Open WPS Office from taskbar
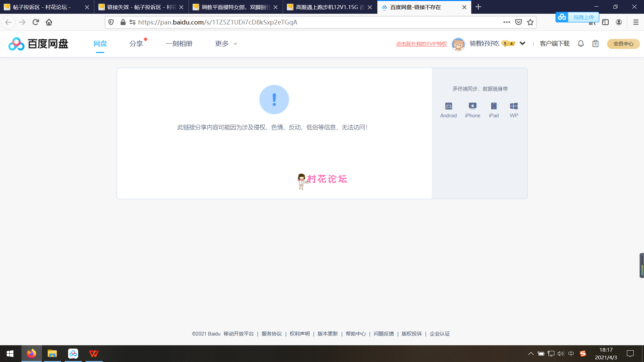 [x=94, y=354]
